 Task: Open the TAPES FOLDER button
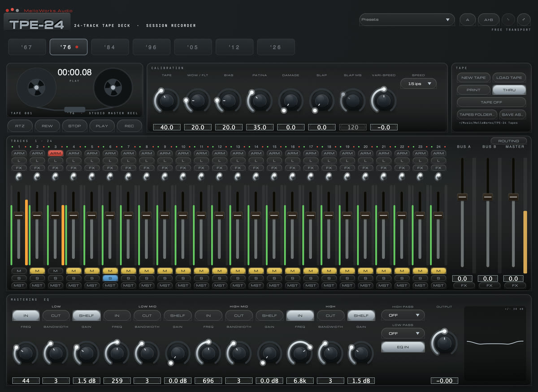tap(477, 115)
